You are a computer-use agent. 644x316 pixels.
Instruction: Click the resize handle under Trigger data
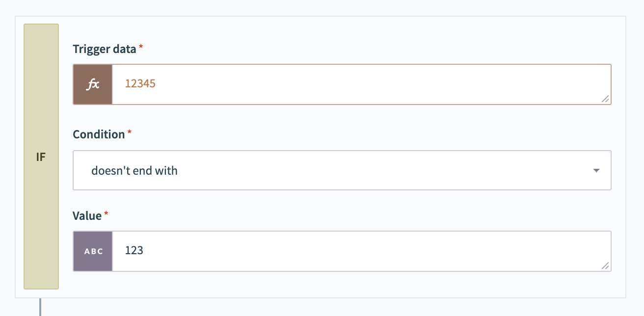606,100
